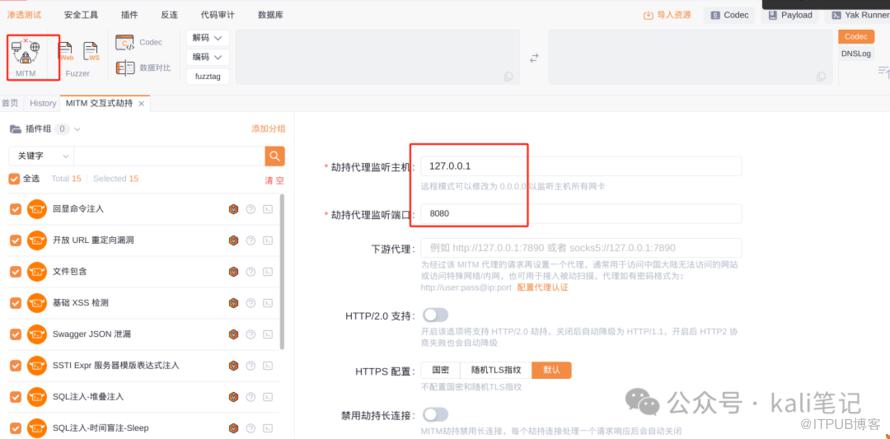Toggle the 禁用劫持长连接 switch

435,414
